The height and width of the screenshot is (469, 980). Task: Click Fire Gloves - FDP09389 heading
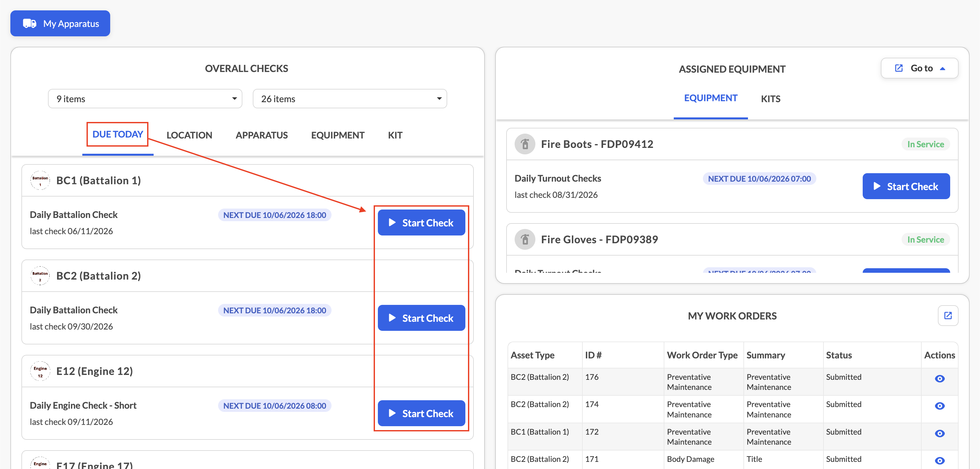[599, 239]
